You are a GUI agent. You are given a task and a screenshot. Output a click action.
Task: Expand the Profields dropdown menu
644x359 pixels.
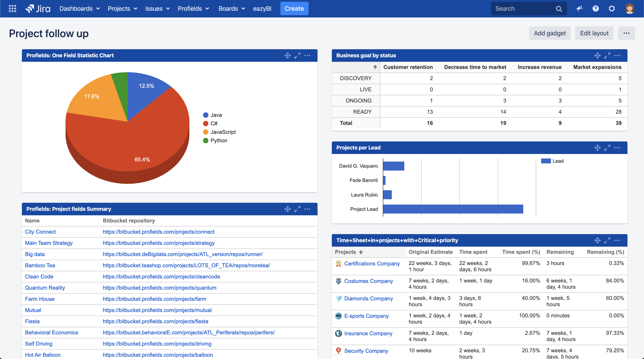193,9
